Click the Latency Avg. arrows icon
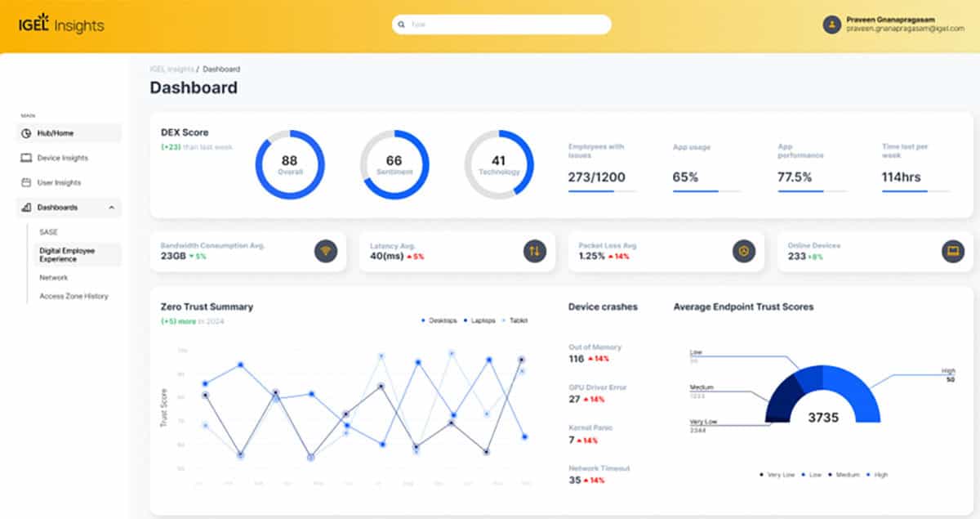The width and height of the screenshot is (980, 519). click(534, 251)
